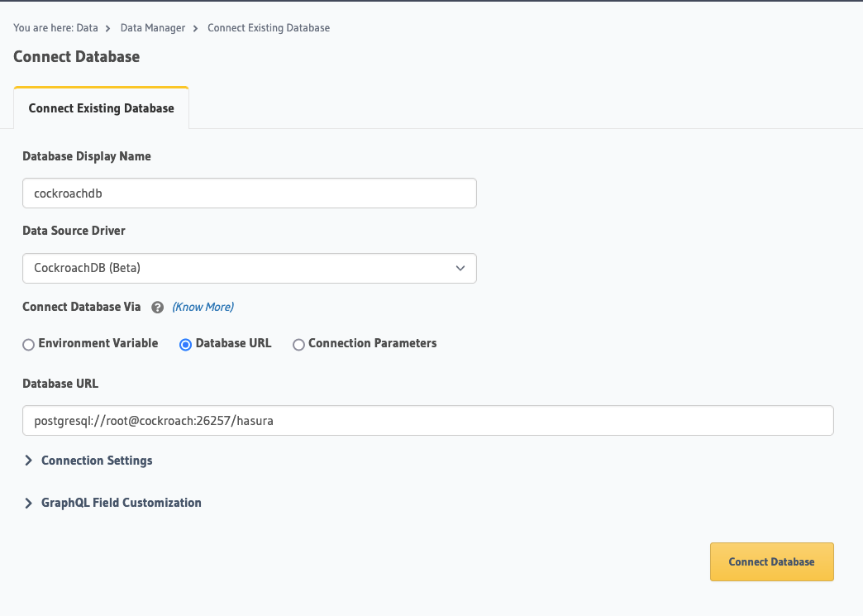Open Data Manager from the breadcrumb
This screenshot has width=863, height=616.
click(152, 27)
